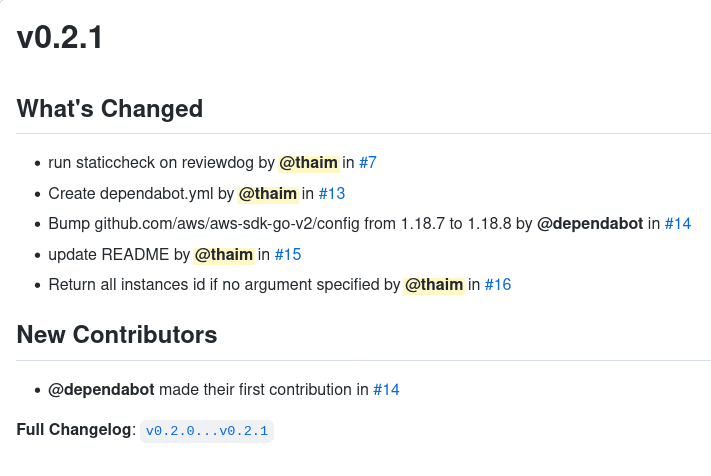
Task: Open pull request #15 link
Action: point(288,254)
